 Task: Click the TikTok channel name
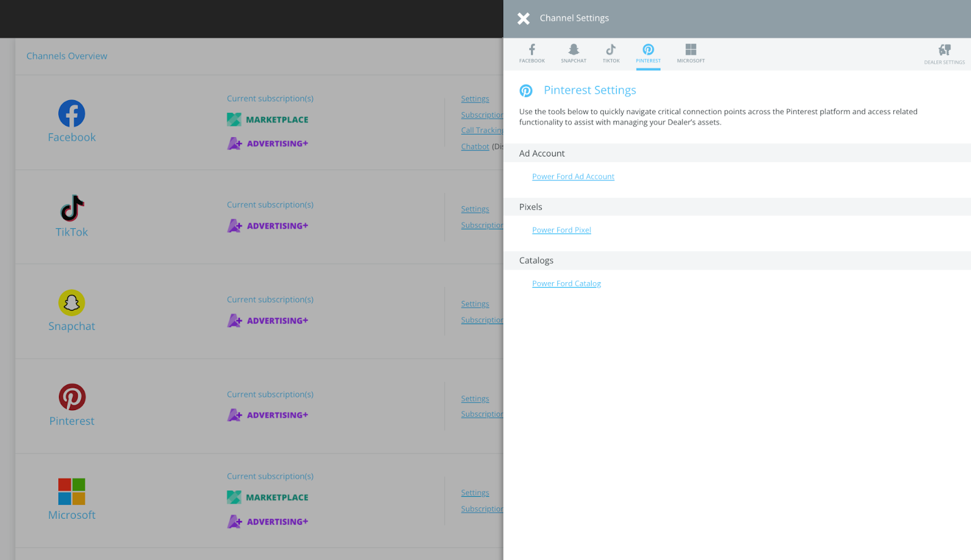[x=72, y=232]
